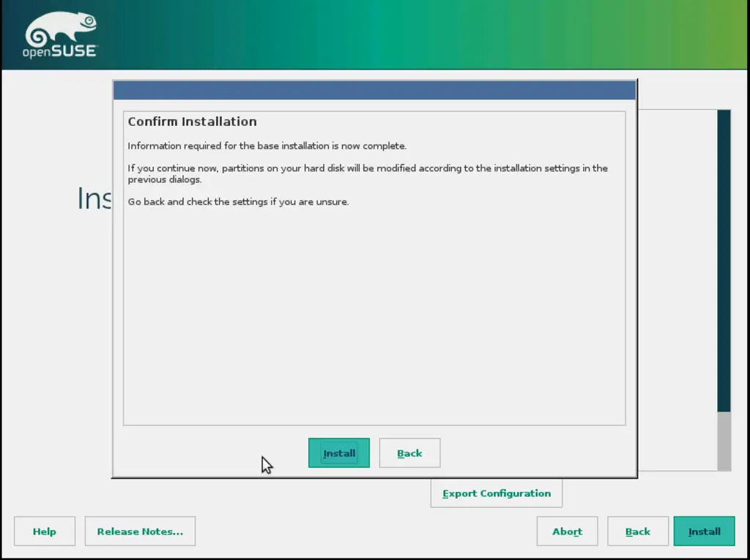Click the bottom-bar Install button beside Back
Viewport: 750px width, 560px height.
point(704,531)
